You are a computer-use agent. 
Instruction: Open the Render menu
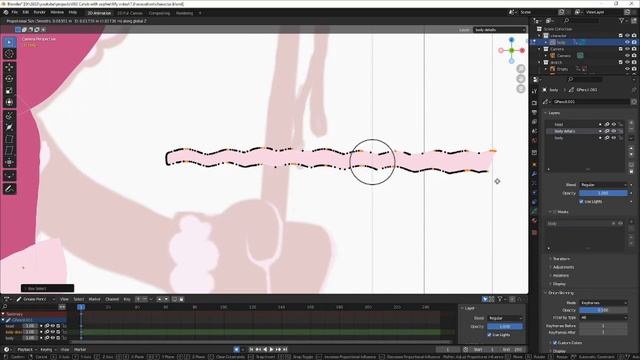click(x=40, y=13)
